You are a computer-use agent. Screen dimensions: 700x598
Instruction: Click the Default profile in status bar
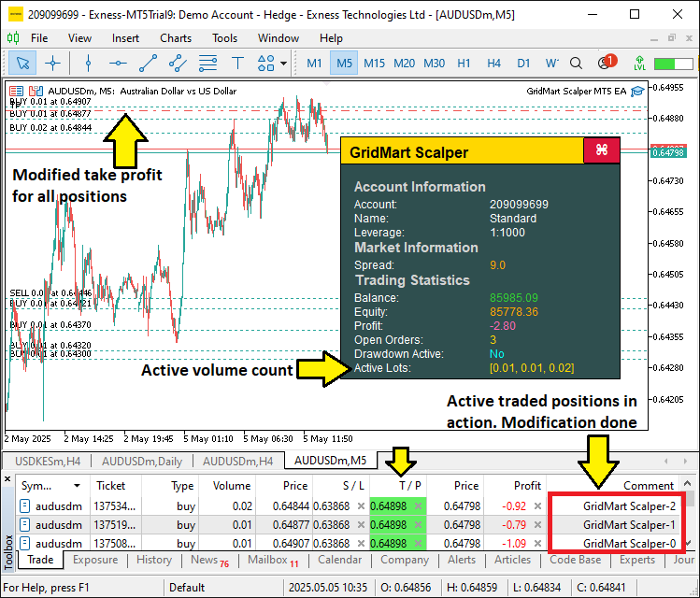pyautogui.click(x=187, y=588)
